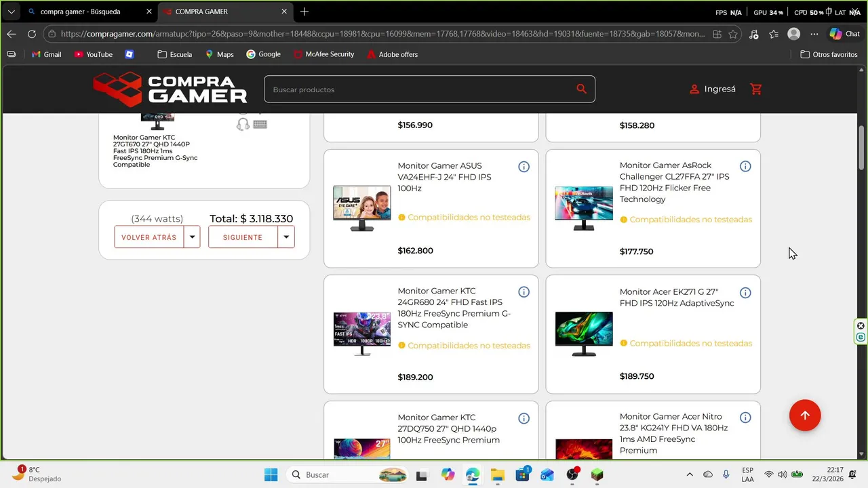
Task: Select Monitor Gamer KTC 24GR680 title
Action: 454,308
